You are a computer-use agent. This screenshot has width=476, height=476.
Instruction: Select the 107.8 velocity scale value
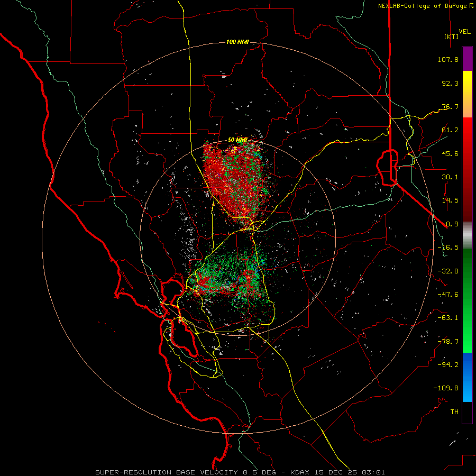click(448, 59)
